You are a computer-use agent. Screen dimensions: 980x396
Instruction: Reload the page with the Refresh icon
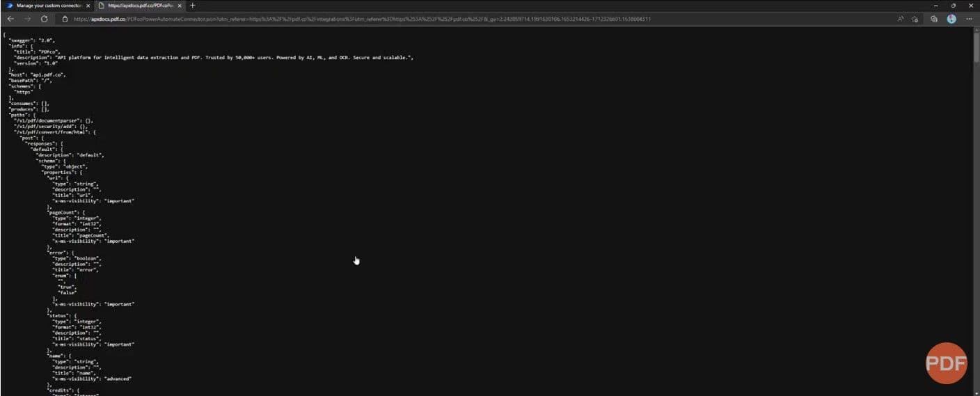(45, 19)
